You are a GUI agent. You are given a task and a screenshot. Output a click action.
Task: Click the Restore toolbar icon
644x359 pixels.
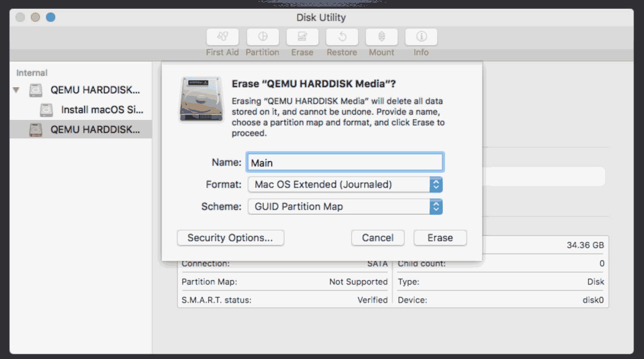(342, 37)
